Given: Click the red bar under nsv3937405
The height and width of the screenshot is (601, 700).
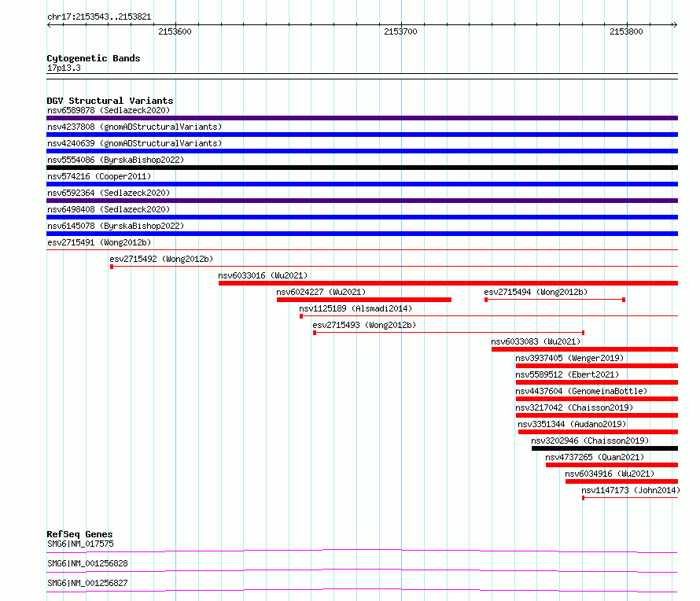Looking at the screenshot, I should (597, 366).
